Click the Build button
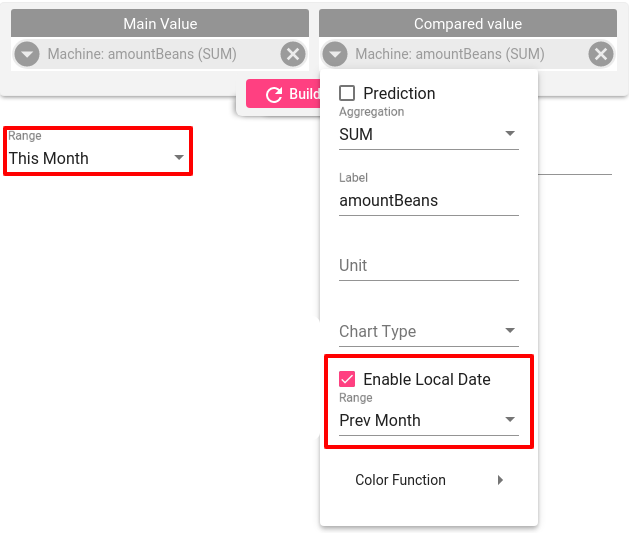 click(283, 94)
